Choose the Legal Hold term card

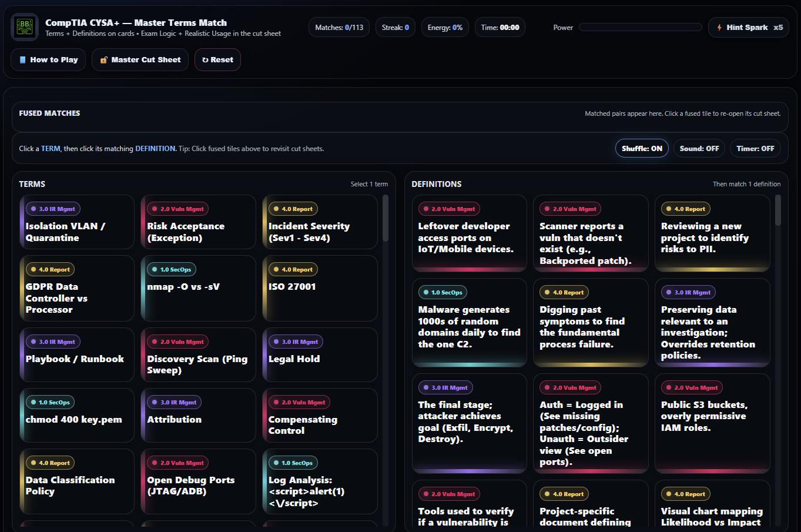coord(320,354)
